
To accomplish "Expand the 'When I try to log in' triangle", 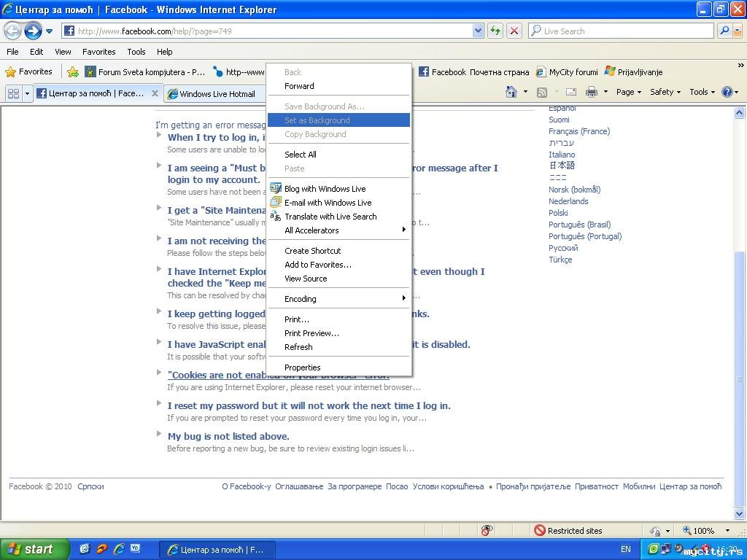I will coord(159,135).
